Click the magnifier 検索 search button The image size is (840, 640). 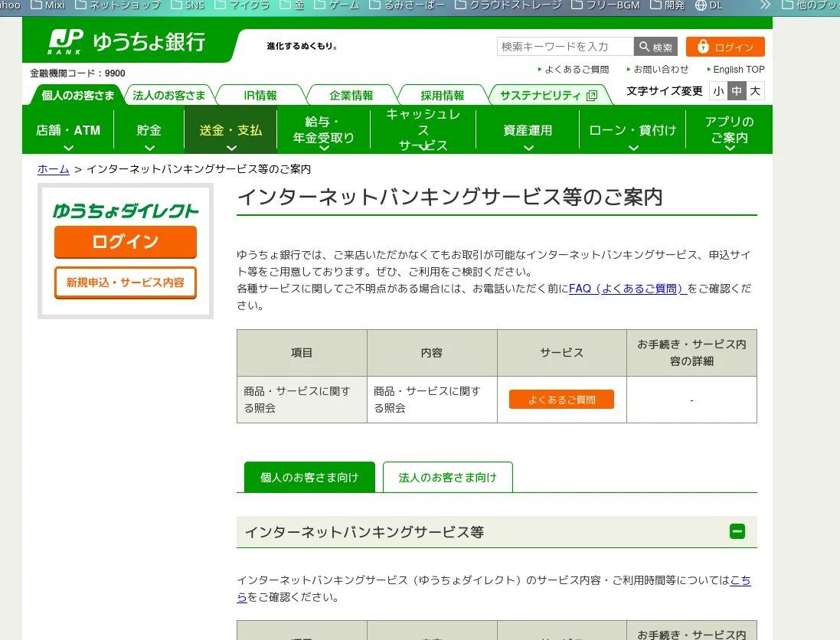pyautogui.click(x=655, y=47)
